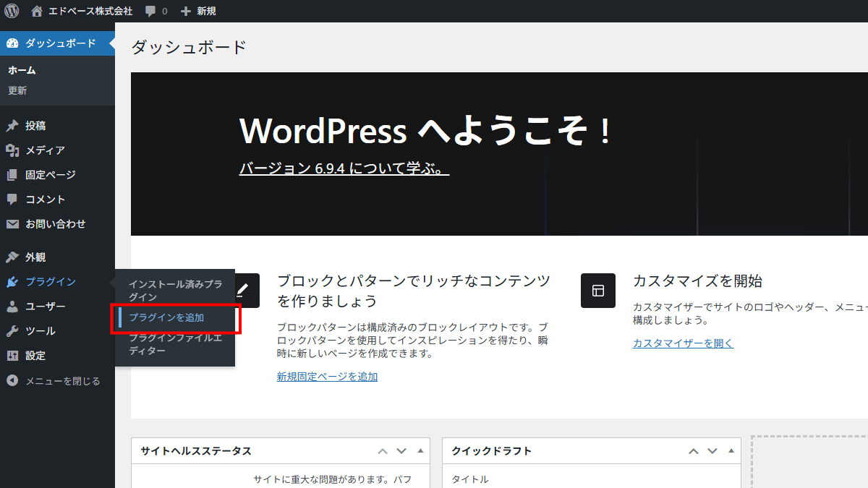This screenshot has width=868, height=488.
Task: Select the お問い合わせ envelope icon
Action: (12, 223)
